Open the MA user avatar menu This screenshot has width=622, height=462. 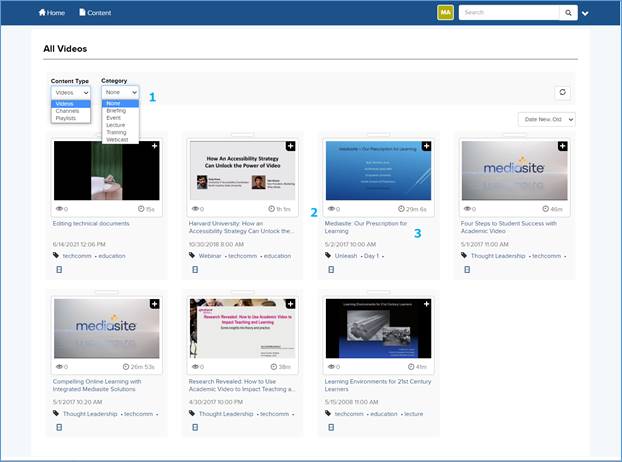445,13
